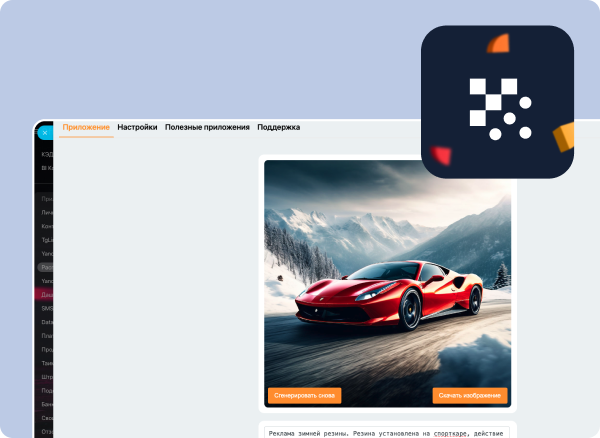Select the Полезные приложения tab
Screen dimensions: 600x438
[207, 128]
